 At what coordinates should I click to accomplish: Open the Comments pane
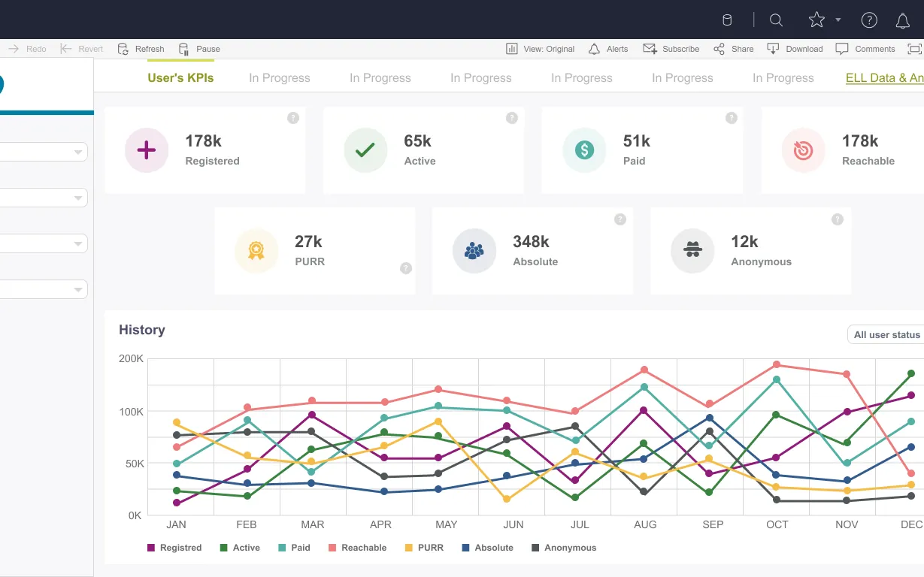pyautogui.click(x=865, y=49)
